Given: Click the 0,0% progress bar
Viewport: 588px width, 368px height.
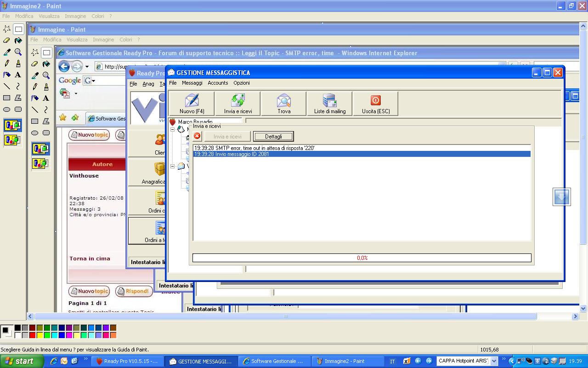Looking at the screenshot, I should click(362, 258).
